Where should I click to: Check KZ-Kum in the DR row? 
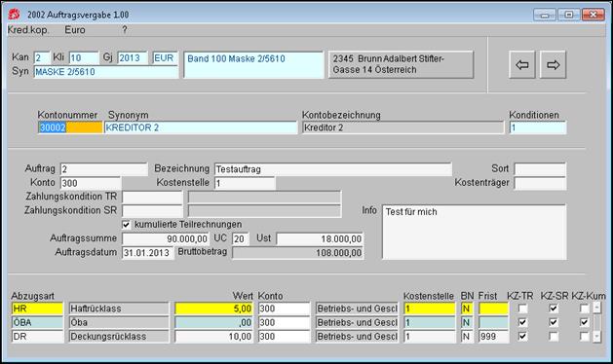tap(584, 337)
